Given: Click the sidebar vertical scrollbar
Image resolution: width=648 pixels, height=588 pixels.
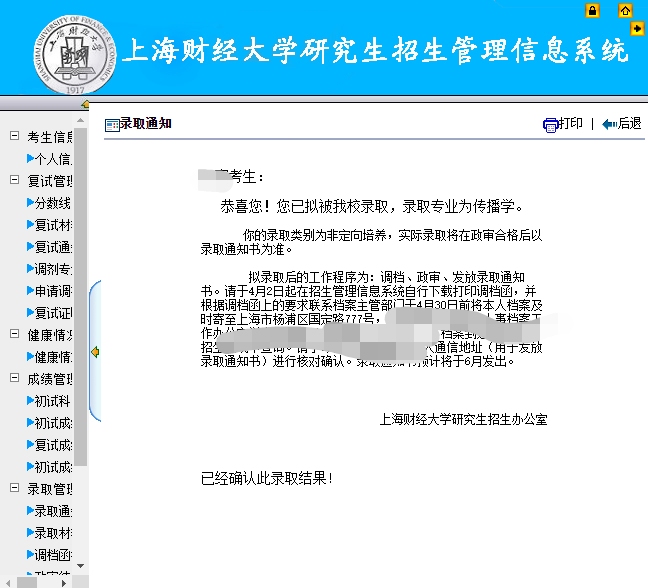Looking at the screenshot, I should (81, 300).
